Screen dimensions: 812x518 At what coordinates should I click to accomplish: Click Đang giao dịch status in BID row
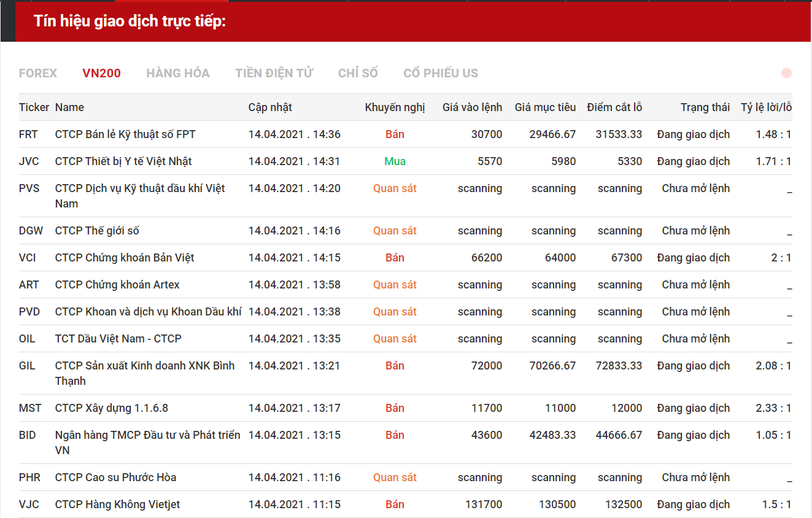(694, 435)
